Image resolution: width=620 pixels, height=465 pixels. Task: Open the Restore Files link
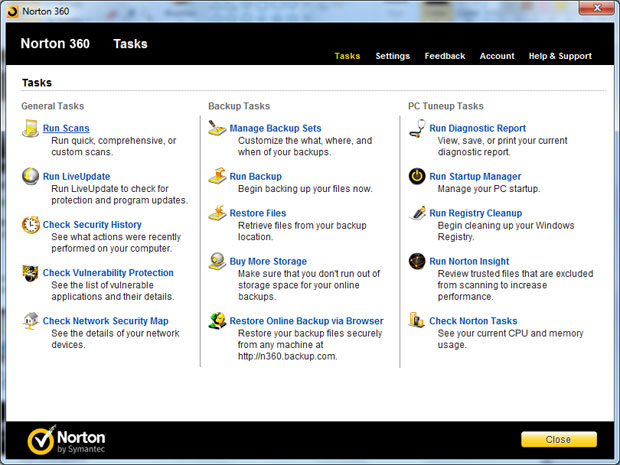click(x=258, y=213)
